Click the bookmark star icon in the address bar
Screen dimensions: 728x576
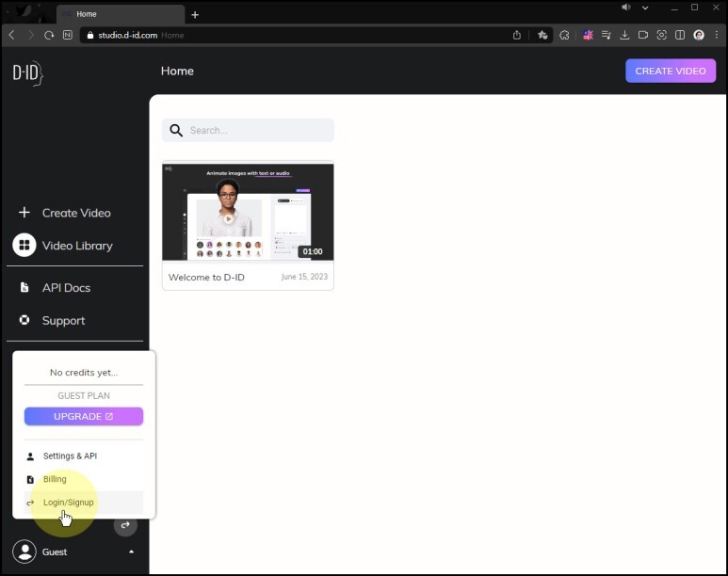coord(542,35)
